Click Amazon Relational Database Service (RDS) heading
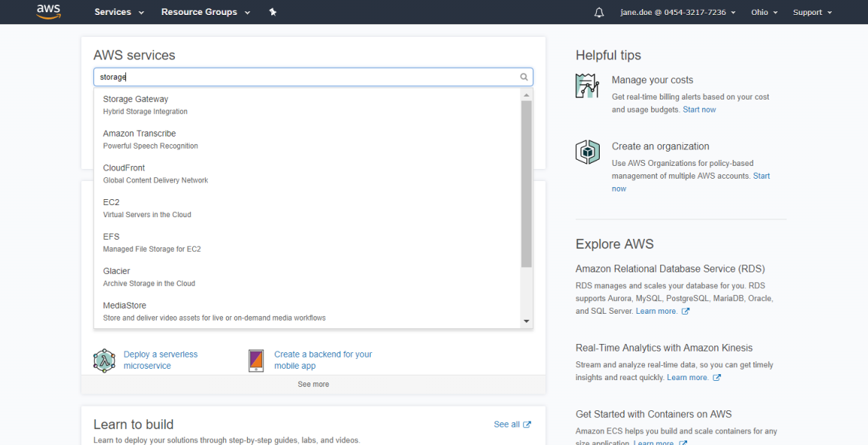 671,269
